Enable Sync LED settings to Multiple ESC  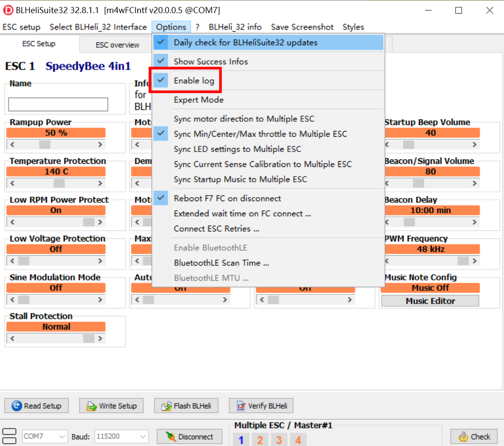(x=268, y=149)
